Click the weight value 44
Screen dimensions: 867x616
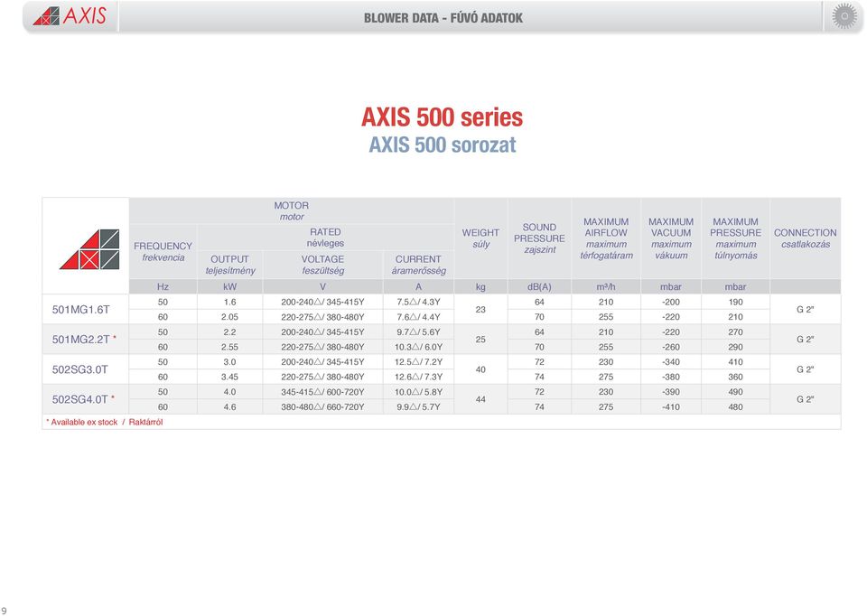point(480,399)
